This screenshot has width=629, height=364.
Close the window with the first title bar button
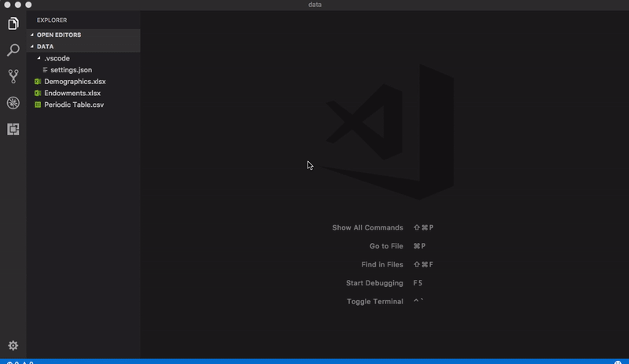[x=7, y=5]
